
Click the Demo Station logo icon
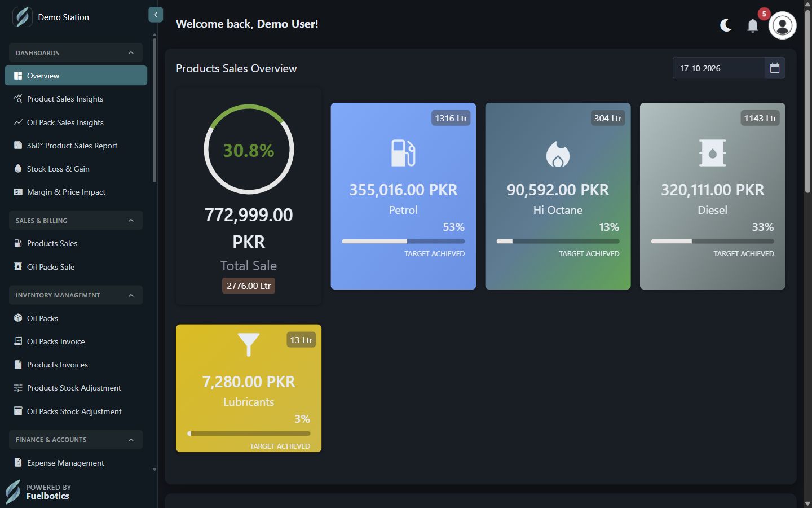pos(23,17)
